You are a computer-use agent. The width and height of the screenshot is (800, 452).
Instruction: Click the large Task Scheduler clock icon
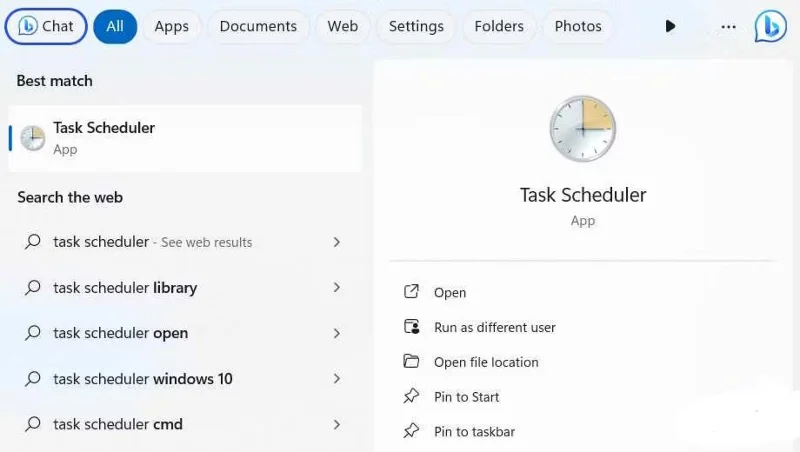[x=583, y=129]
